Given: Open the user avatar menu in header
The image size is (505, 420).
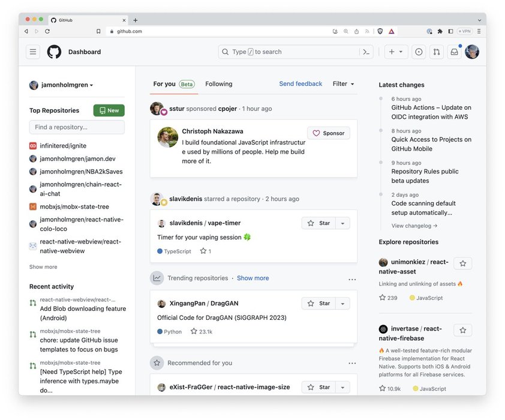Looking at the screenshot, I should pyautogui.click(x=472, y=52).
